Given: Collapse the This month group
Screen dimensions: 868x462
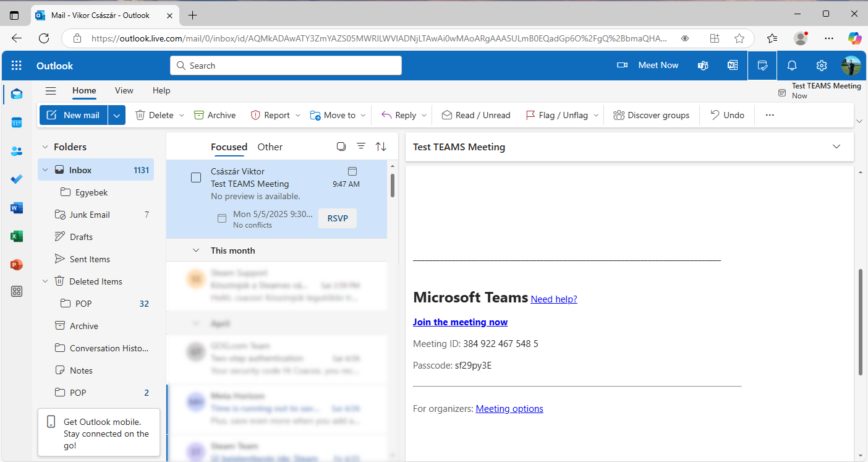Looking at the screenshot, I should [x=196, y=250].
